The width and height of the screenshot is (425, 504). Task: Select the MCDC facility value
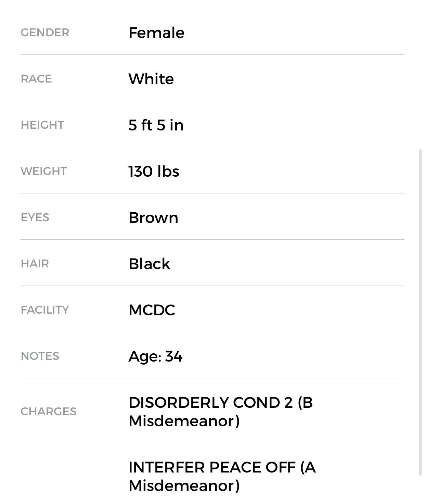(152, 310)
